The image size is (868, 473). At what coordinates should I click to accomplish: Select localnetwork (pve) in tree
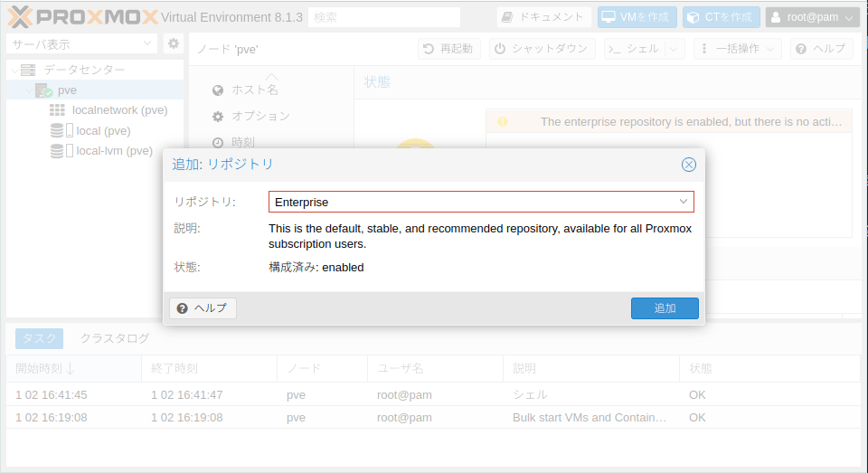[x=119, y=110]
